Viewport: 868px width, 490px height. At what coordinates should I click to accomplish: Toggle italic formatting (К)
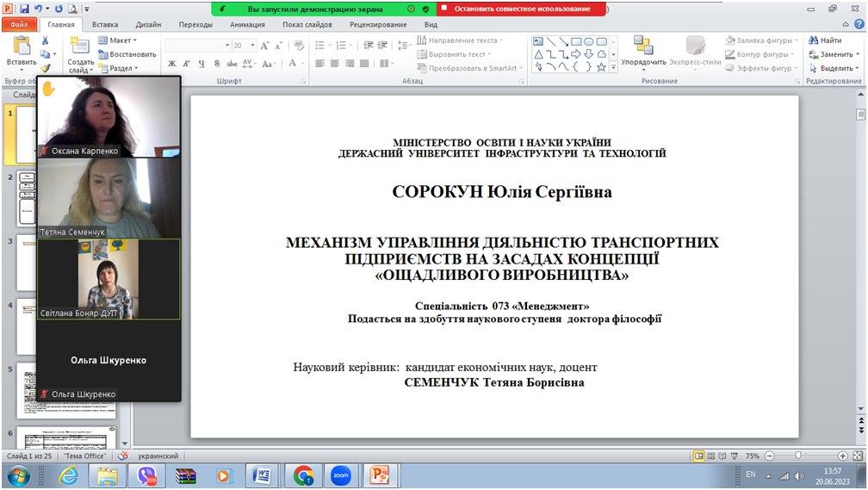pyautogui.click(x=187, y=64)
